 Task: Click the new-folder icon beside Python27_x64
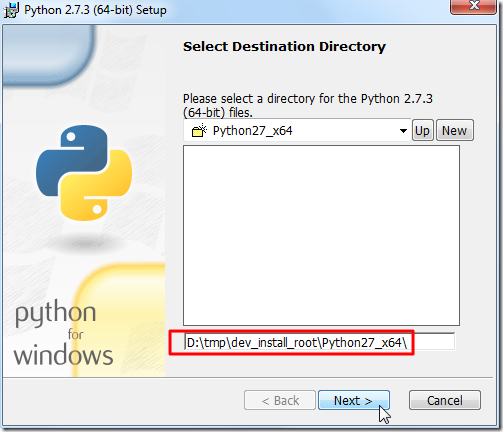coord(199,131)
